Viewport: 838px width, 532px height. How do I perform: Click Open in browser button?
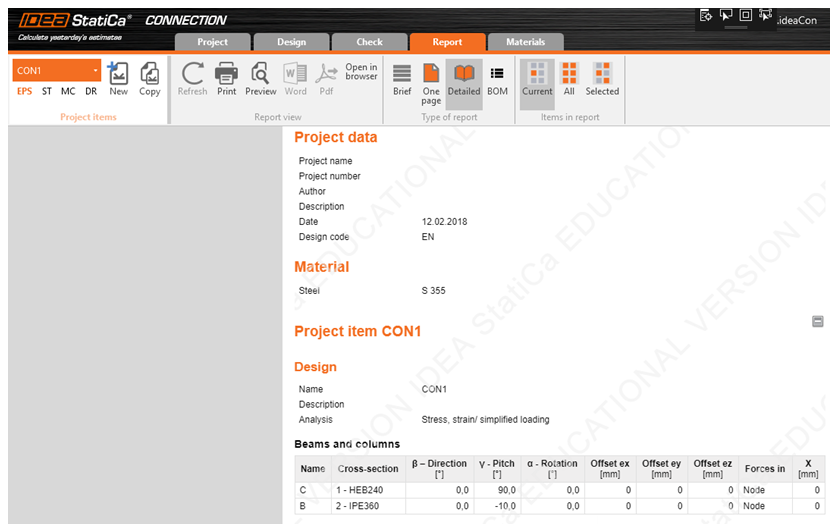click(x=361, y=72)
